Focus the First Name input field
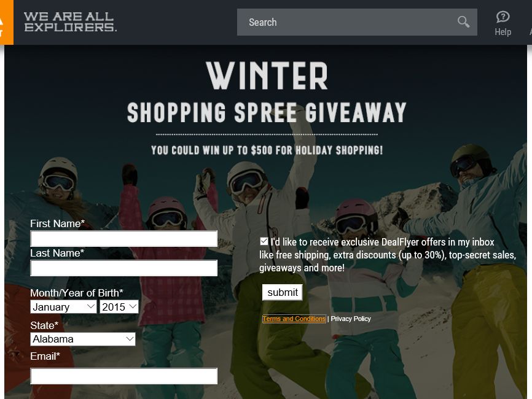The height and width of the screenshot is (399, 532). (x=124, y=239)
